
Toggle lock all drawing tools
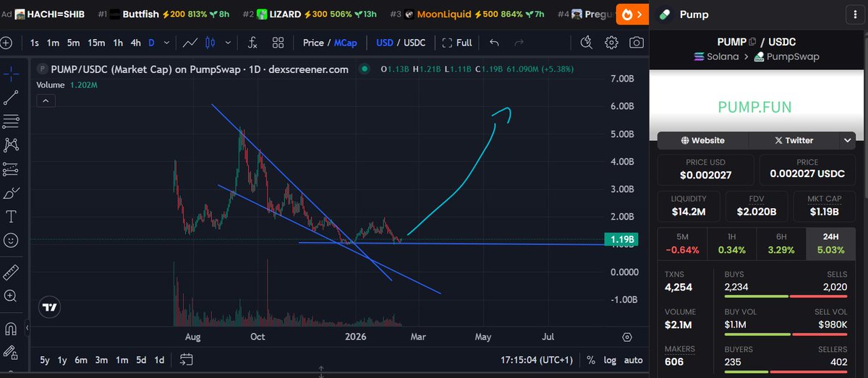pos(11,352)
